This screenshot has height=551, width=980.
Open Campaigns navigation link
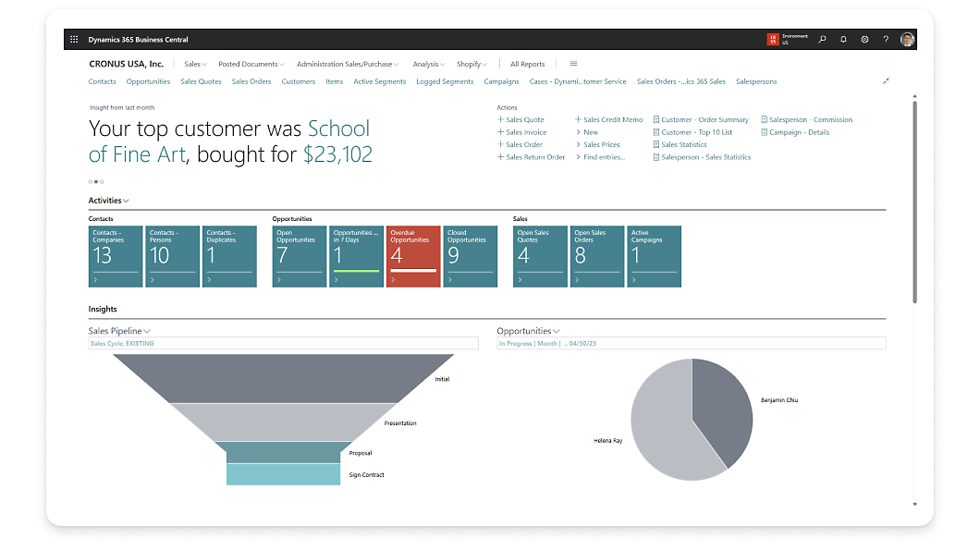(x=501, y=81)
